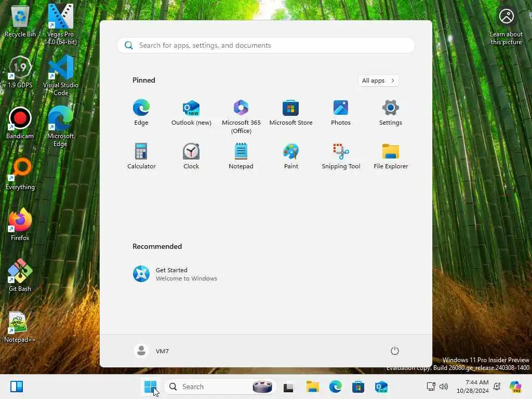Open the power options button
The image size is (532, 399).
(x=395, y=351)
